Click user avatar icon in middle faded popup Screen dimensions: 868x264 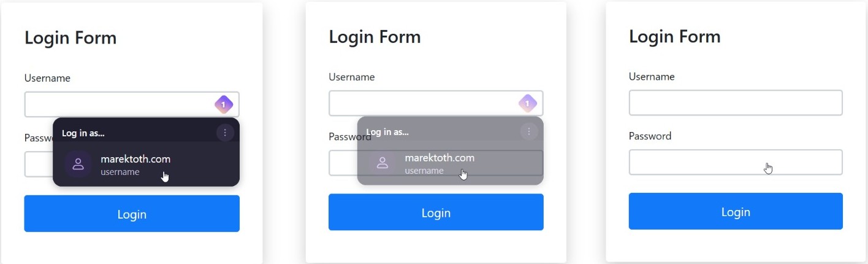(383, 163)
